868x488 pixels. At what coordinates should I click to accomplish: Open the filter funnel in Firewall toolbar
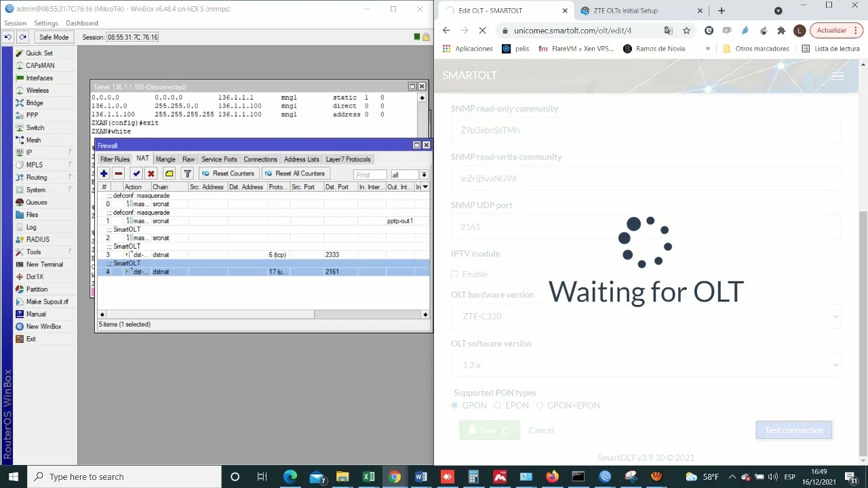pos(187,174)
